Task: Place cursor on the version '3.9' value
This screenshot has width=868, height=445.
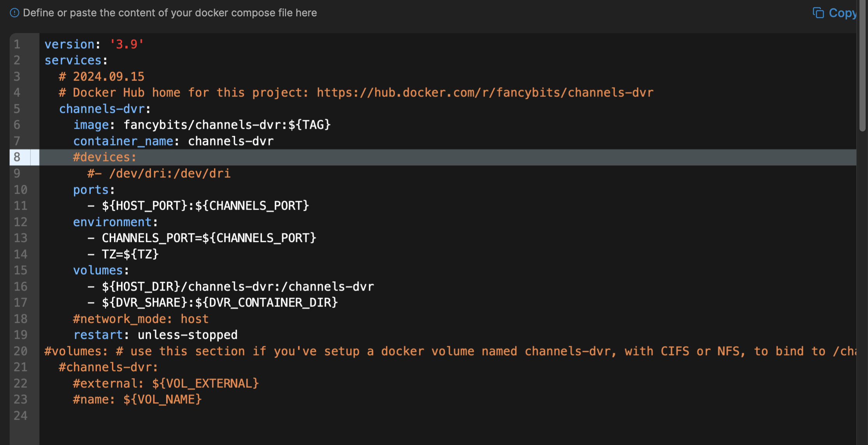Action: point(127,44)
